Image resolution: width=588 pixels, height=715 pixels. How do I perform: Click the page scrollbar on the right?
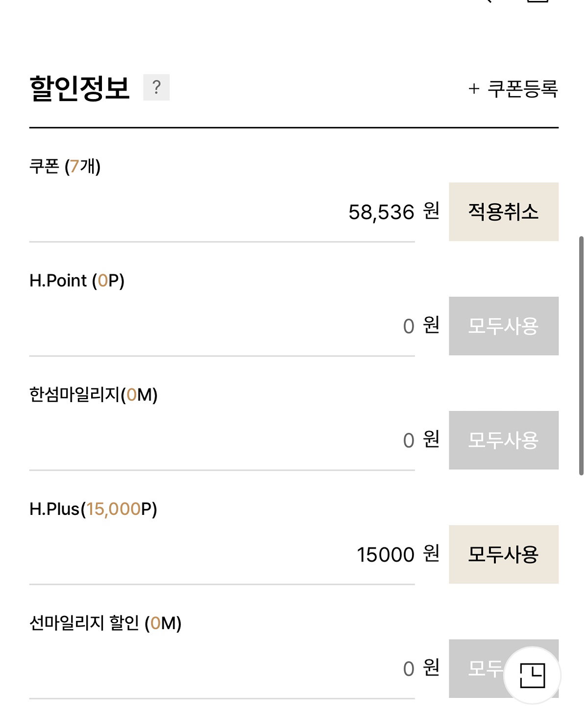tap(581, 356)
